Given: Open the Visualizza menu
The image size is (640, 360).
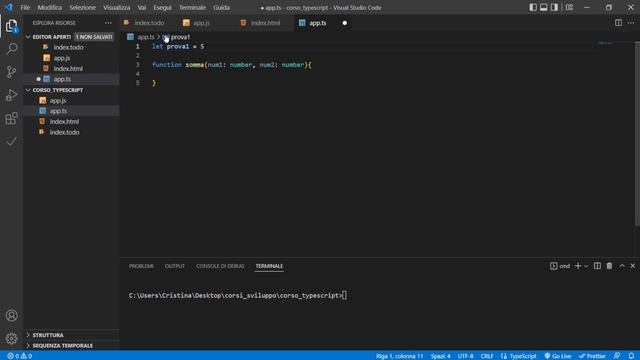Looking at the screenshot, I should point(116,7).
